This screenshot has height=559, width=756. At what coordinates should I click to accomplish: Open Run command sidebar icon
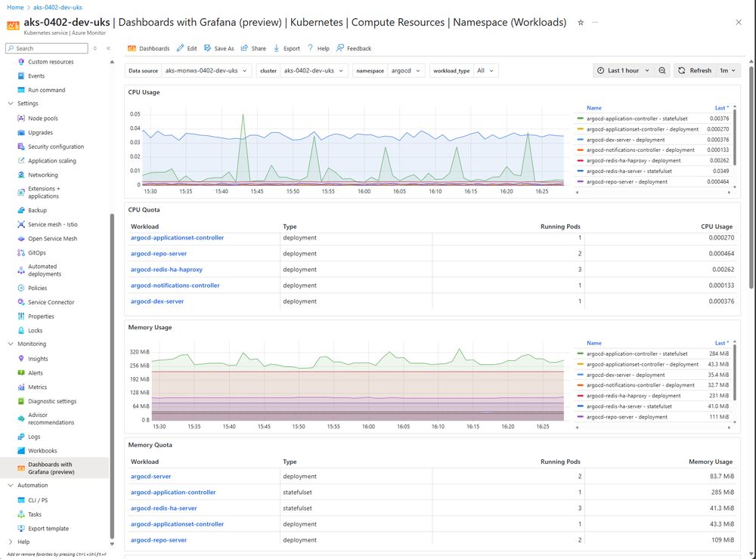(20, 90)
